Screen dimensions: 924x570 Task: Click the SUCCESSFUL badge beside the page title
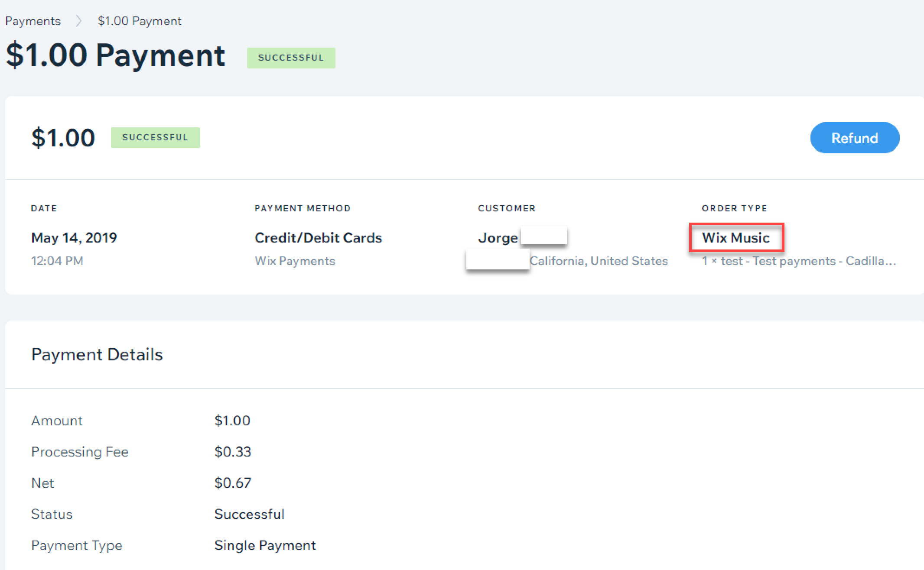291,58
